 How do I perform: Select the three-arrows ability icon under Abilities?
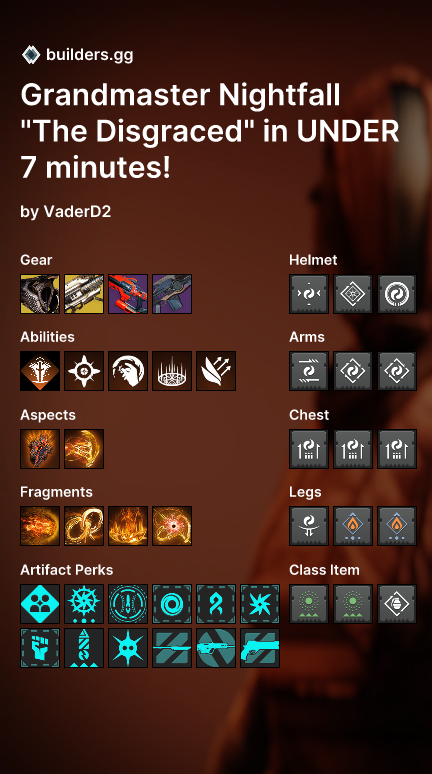tap(216, 371)
